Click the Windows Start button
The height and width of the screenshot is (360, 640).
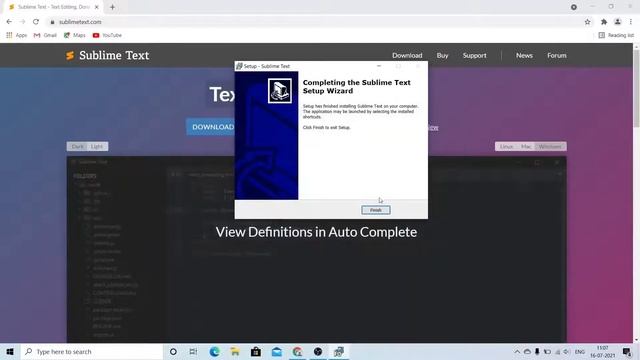tap(10, 351)
